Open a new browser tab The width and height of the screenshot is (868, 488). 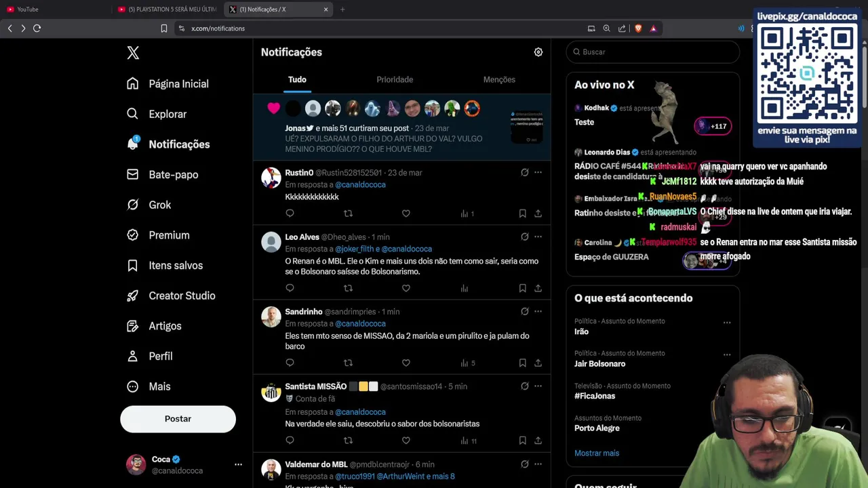point(342,9)
